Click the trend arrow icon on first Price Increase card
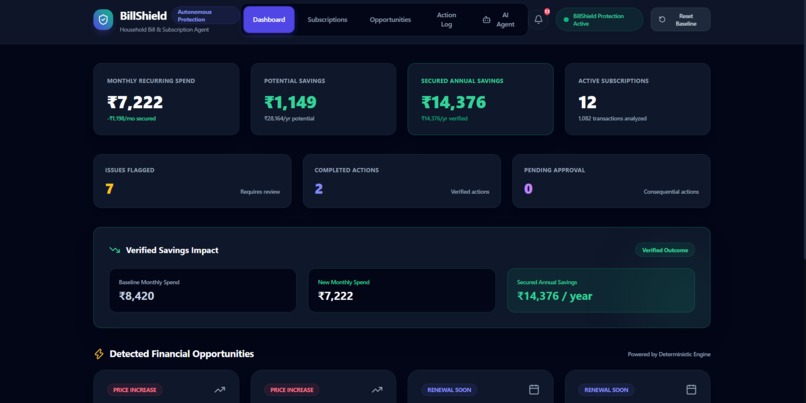 (220, 390)
